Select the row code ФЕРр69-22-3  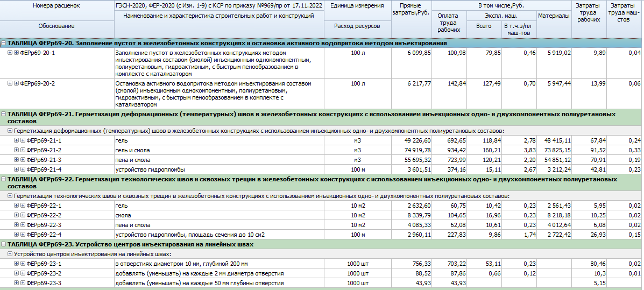point(44,225)
